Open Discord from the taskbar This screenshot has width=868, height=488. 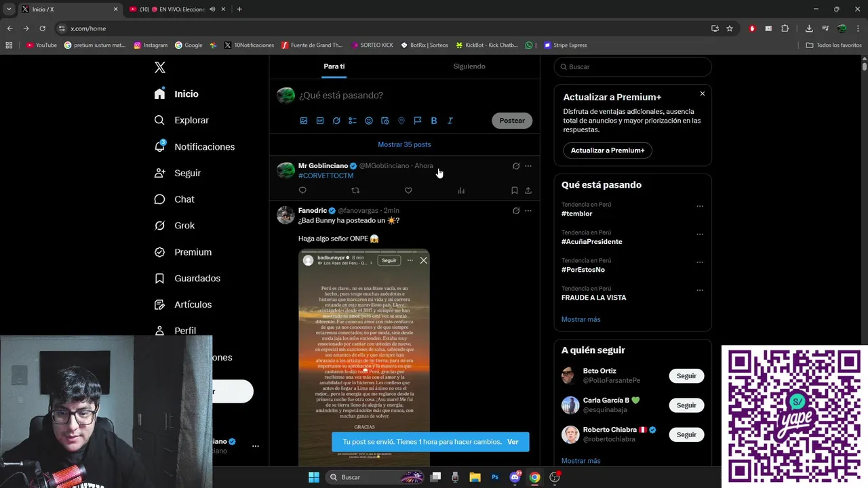pos(515,477)
